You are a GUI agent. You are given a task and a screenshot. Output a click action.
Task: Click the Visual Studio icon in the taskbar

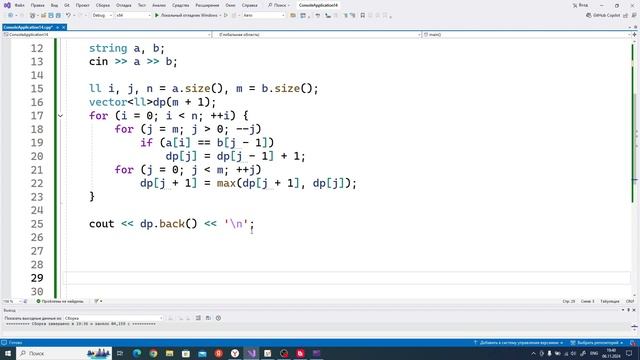click(251, 353)
